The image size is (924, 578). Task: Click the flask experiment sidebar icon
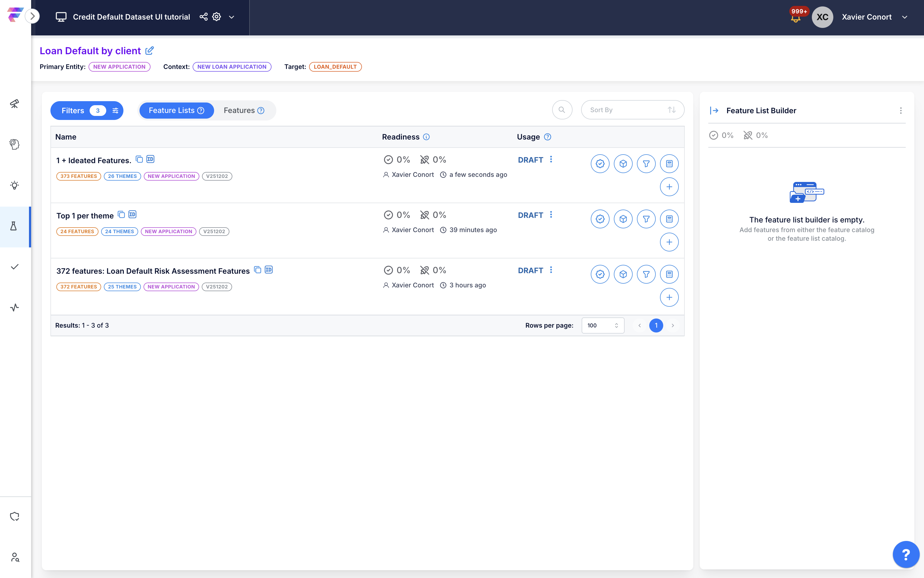tap(14, 226)
